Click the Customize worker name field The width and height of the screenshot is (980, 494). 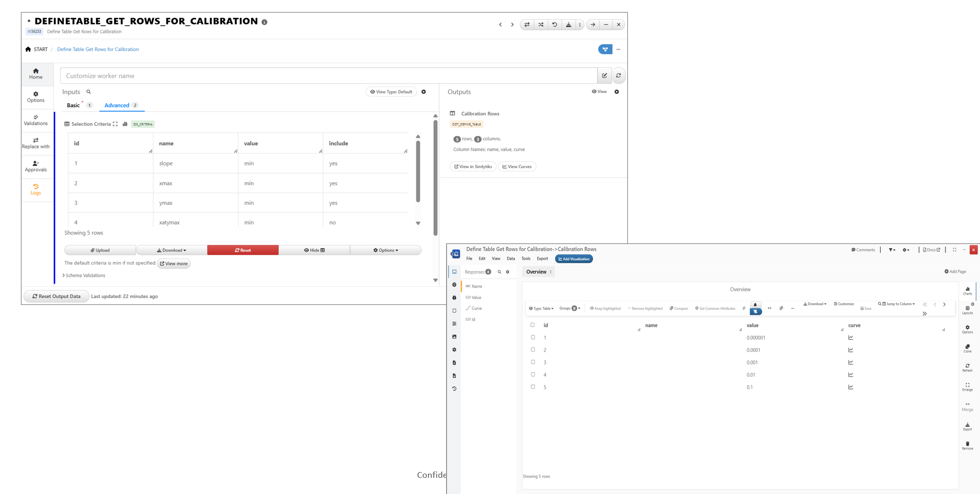(328, 76)
